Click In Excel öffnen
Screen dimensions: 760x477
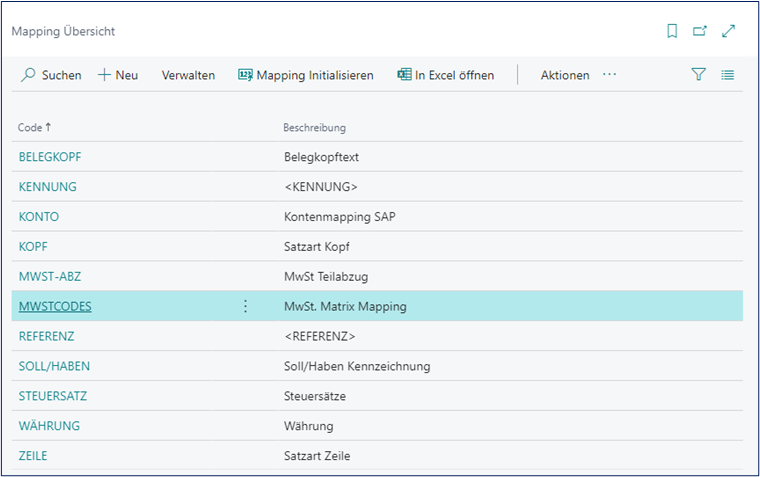[x=446, y=75]
